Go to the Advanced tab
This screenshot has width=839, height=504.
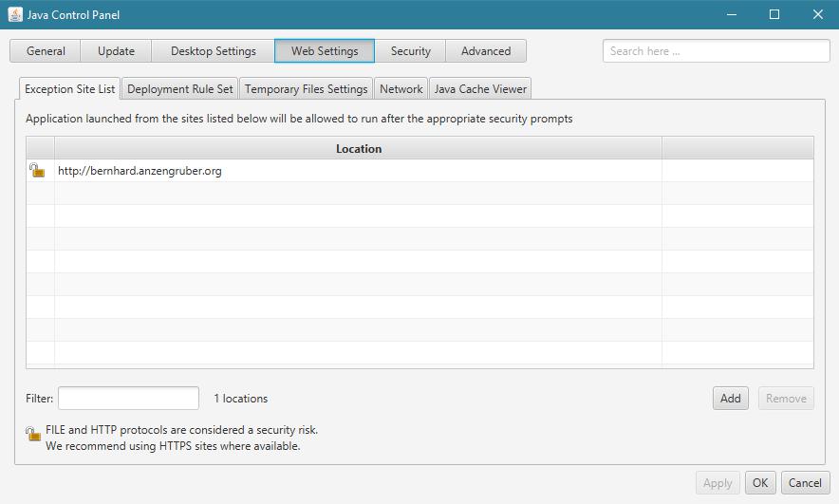(486, 51)
